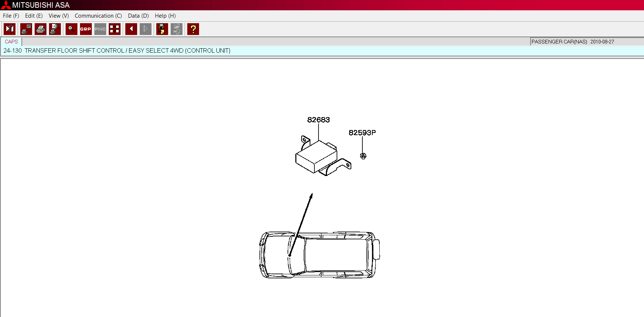Screen dimensions: 644x317
Task: Click the plain printer icon
Action: click(x=41, y=29)
